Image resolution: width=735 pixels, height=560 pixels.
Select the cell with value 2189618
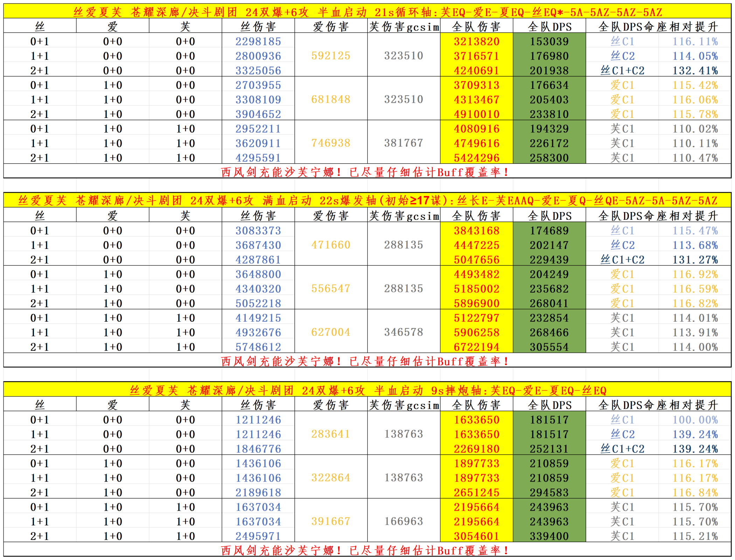(258, 492)
